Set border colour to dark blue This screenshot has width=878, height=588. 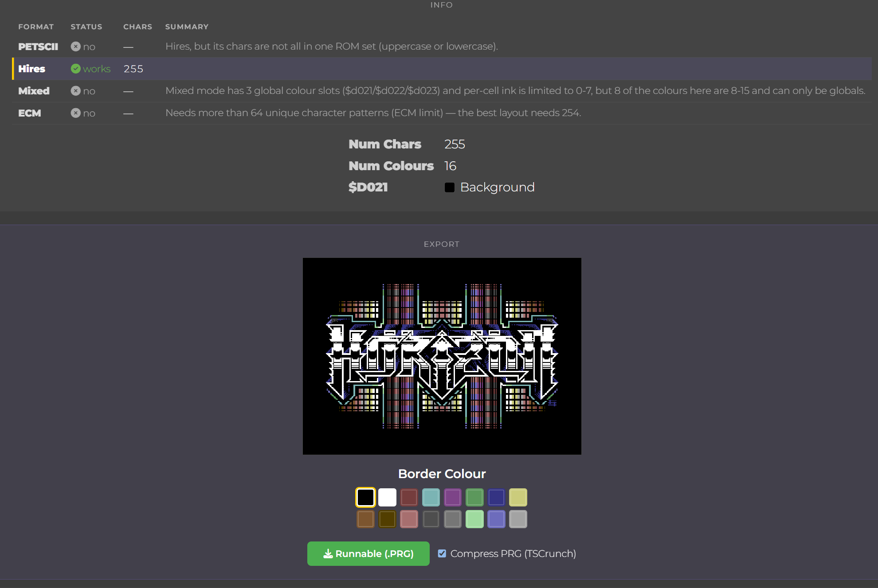pos(496,497)
